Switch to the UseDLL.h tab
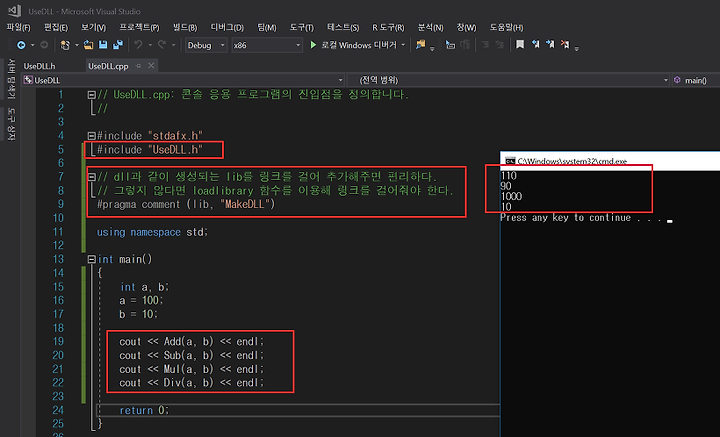 point(39,66)
